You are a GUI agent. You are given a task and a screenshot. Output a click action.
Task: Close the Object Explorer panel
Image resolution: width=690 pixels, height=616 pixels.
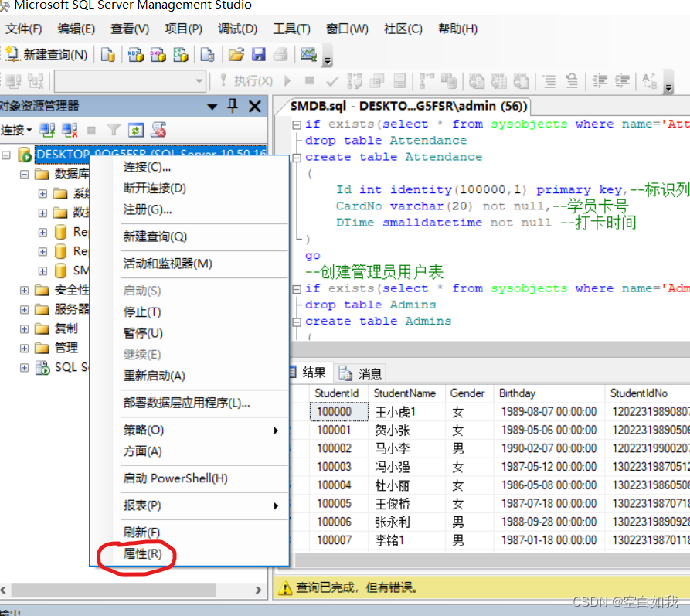point(255,106)
